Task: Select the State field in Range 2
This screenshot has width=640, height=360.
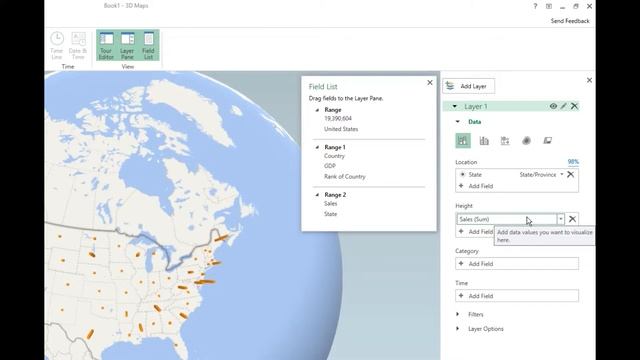Action: point(331,214)
